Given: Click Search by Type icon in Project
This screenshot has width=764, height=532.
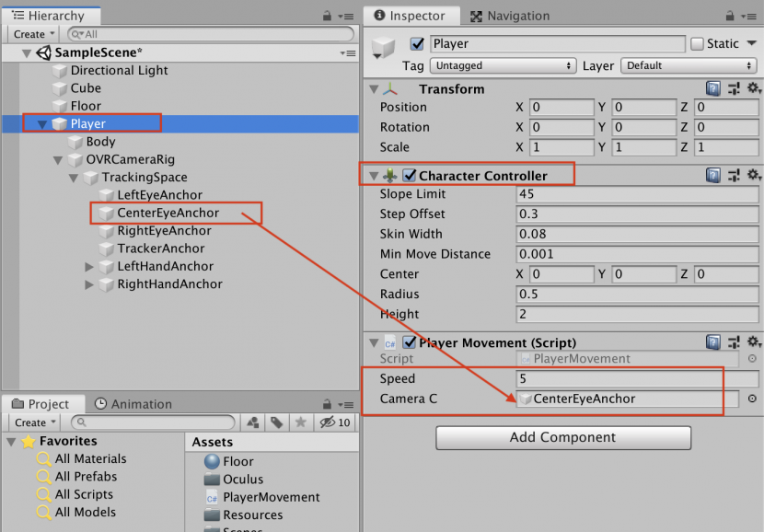Looking at the screenshot, I should click(253, 422).
